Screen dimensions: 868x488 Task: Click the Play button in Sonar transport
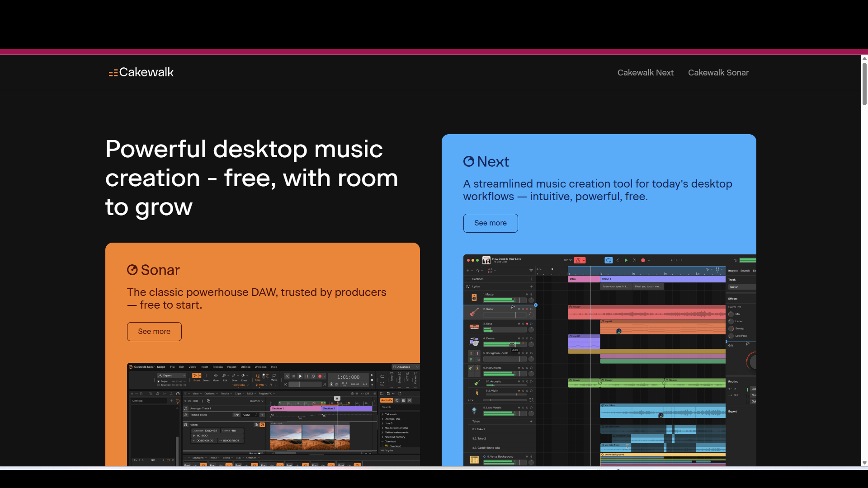[x=300, y=376]
